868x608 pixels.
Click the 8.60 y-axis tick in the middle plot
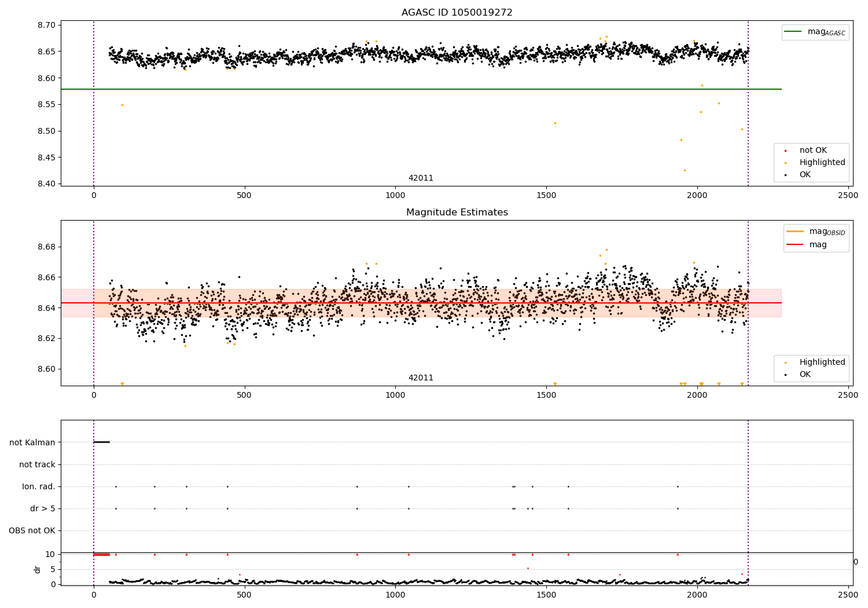point(47,369)
